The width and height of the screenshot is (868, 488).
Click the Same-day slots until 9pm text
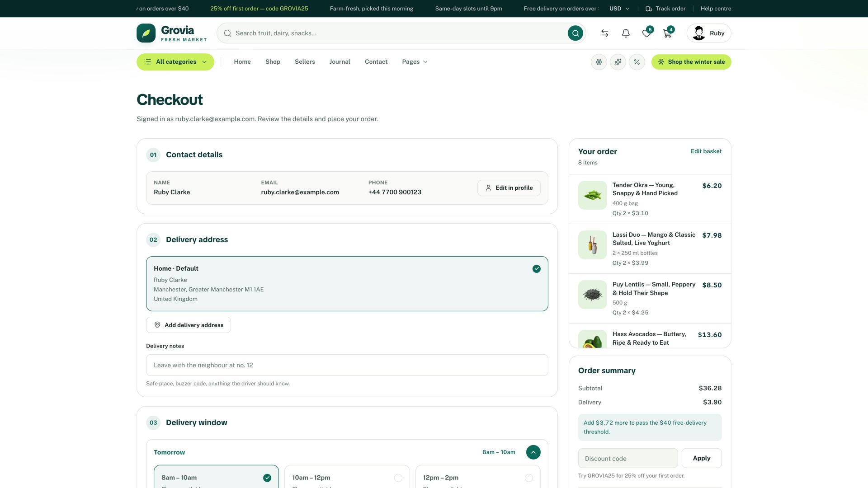(468, 9)
